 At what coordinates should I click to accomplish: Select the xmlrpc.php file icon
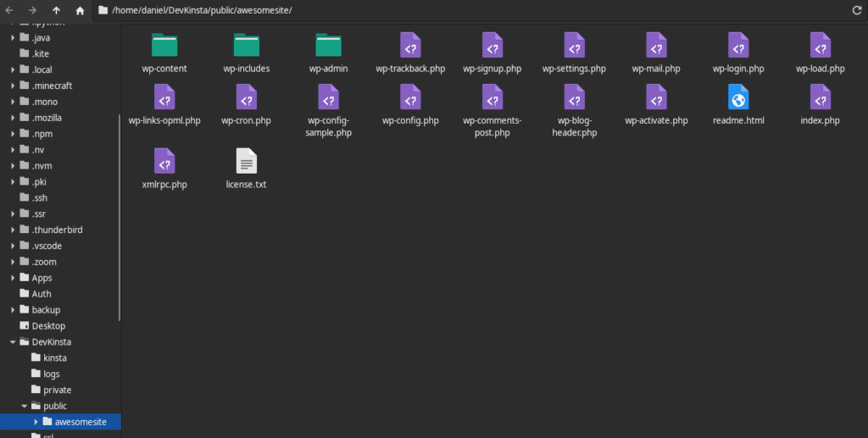(x=164, y=160)
